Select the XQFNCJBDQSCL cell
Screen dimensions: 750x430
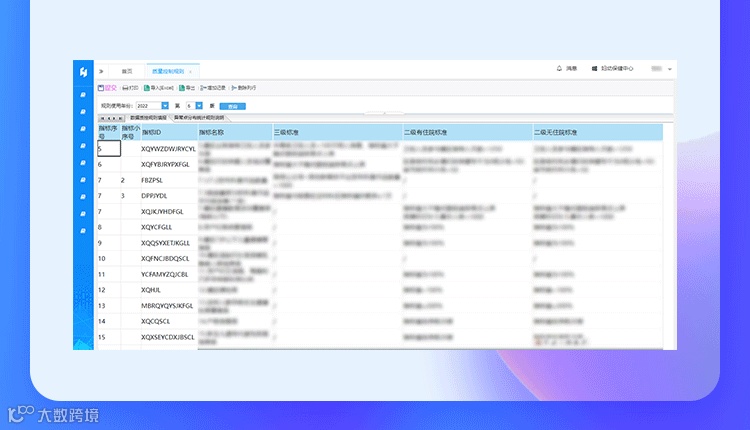coord(169,258)
